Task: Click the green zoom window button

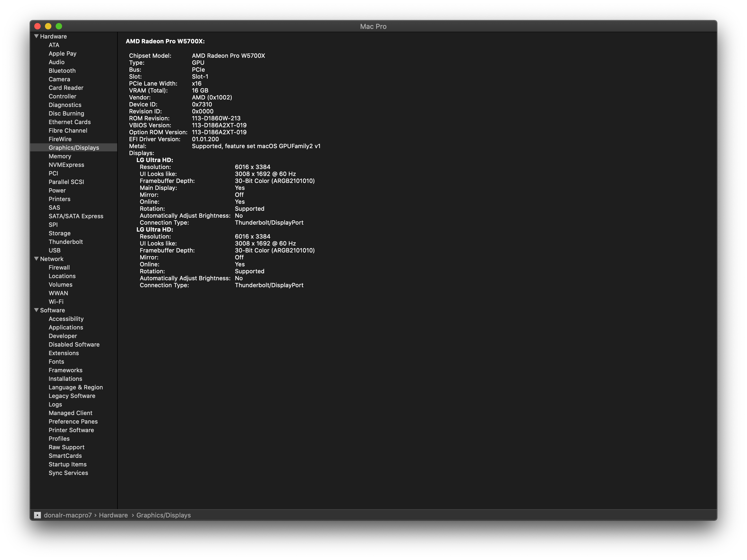Action: tap(59, 26)
